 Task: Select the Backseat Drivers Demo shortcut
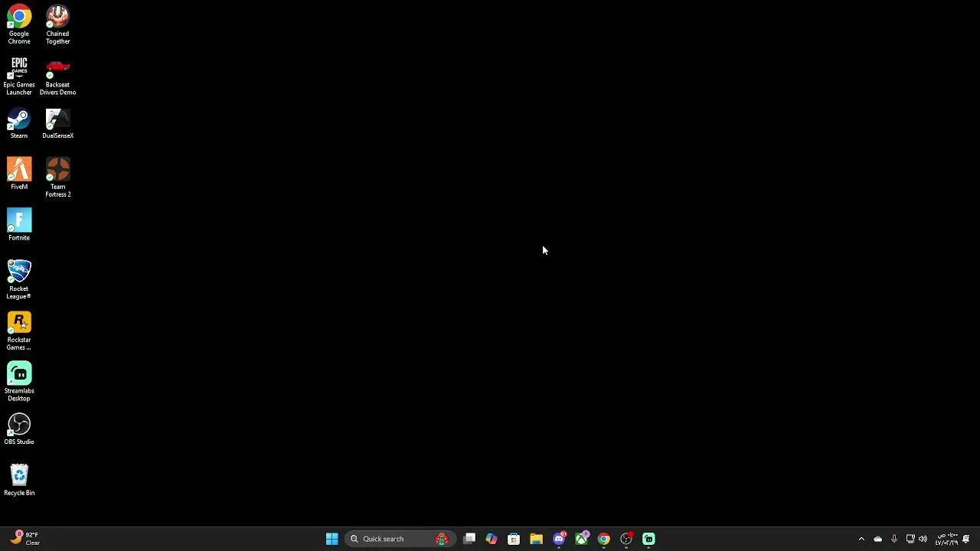[57, 76]
